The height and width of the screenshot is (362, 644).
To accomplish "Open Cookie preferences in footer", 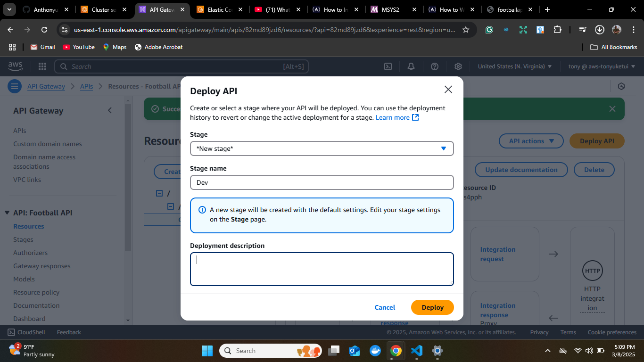I will [x=612, y=332].
